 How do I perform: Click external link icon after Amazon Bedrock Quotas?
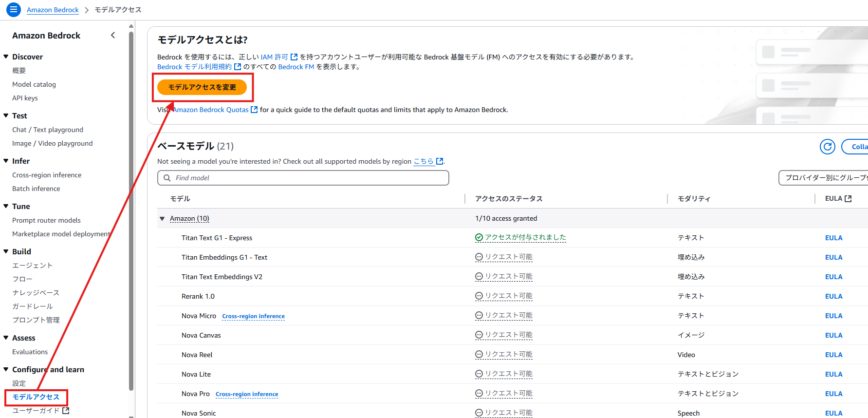[254, 110]
